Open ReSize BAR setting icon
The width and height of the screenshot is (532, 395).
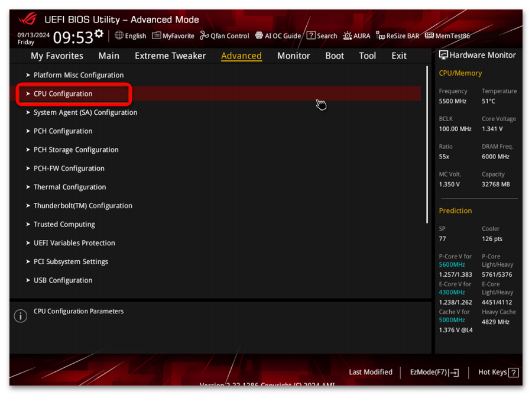380,35
